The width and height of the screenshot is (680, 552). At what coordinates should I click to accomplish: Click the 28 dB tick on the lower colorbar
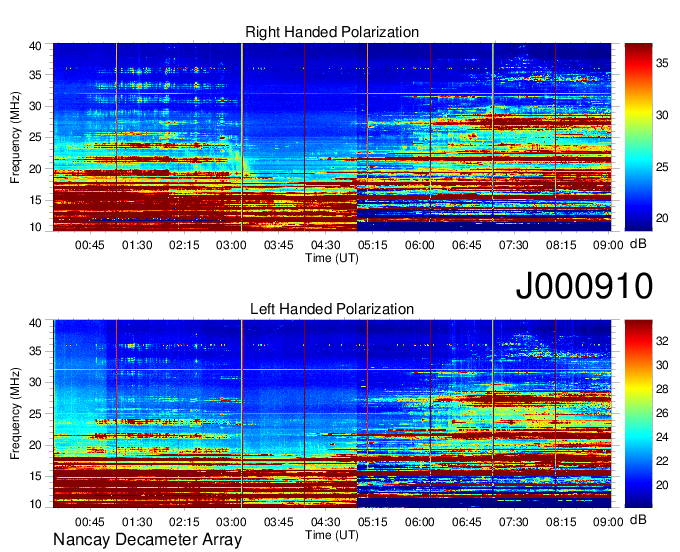pyautogui.click(x=662, y=389)
